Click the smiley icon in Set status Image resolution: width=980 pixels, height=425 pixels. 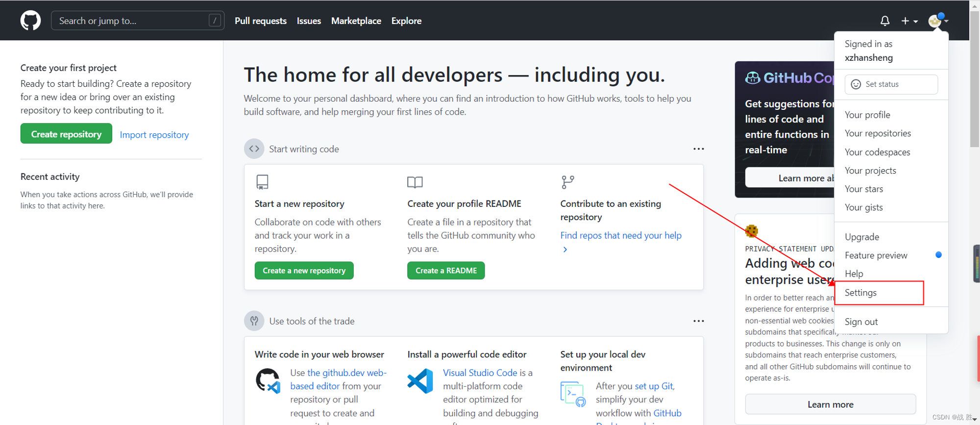[856, 84]
